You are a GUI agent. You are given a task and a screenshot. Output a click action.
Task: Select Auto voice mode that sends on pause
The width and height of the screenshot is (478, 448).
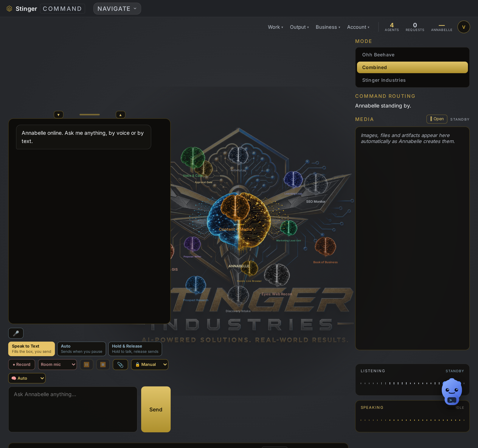click(x=82, y=349)
